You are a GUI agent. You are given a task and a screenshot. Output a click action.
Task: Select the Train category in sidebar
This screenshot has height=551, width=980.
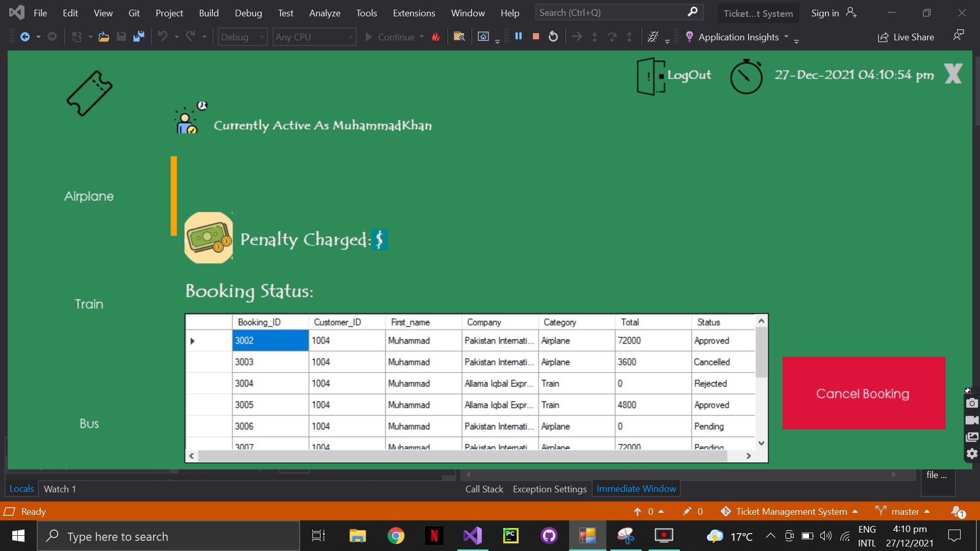89,304
